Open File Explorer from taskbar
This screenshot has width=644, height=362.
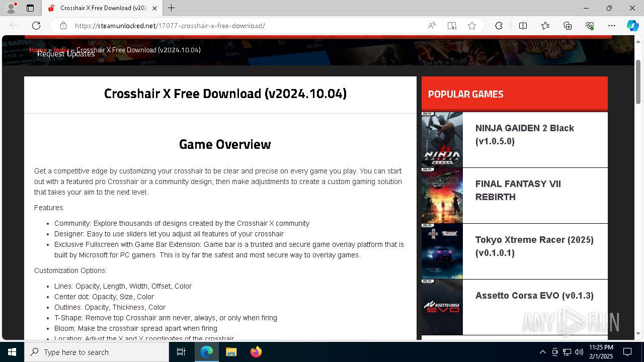coord(231,352)
